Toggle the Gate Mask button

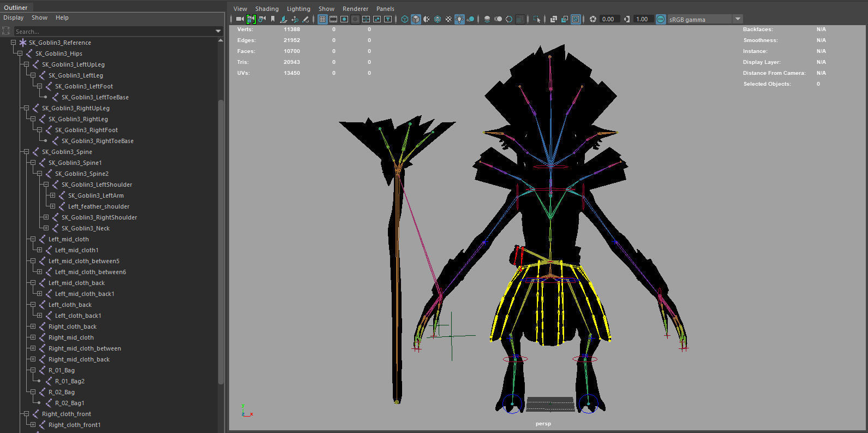click(x=355, y=19)
